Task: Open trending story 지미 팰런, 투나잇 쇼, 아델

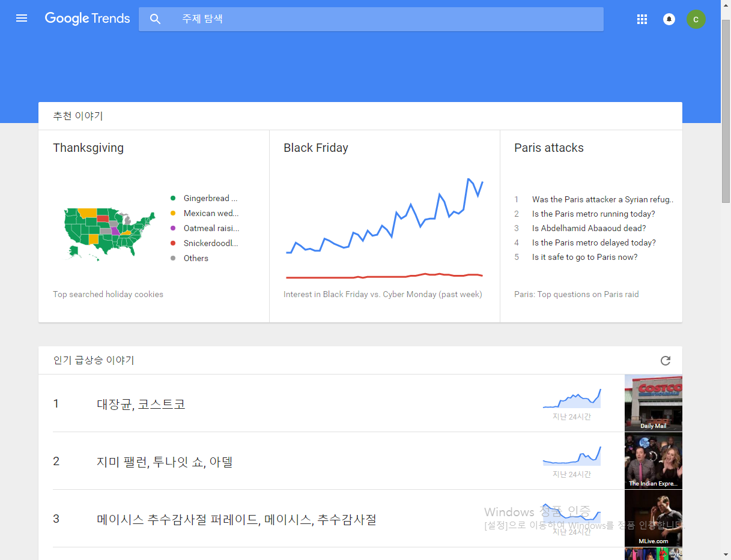Action: click(165, 462)
